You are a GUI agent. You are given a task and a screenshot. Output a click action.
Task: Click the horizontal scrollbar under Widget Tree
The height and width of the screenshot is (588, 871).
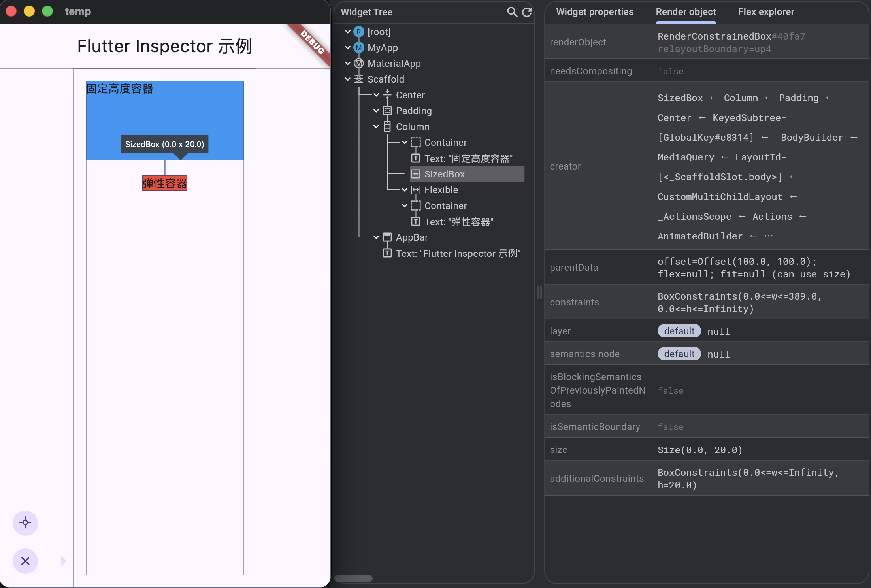[x=353, y=579]
